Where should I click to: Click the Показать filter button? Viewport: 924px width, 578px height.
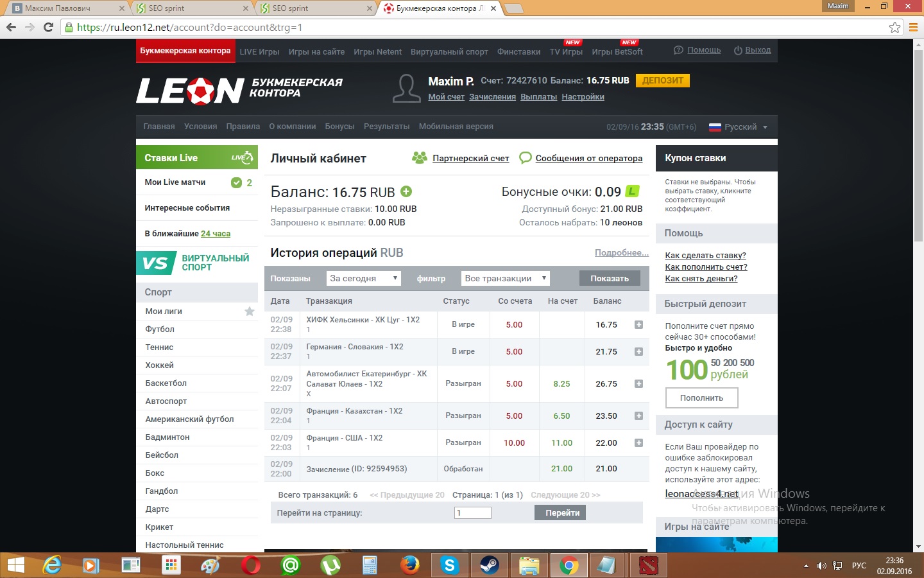pyautogui.click(x=610, y=278)
